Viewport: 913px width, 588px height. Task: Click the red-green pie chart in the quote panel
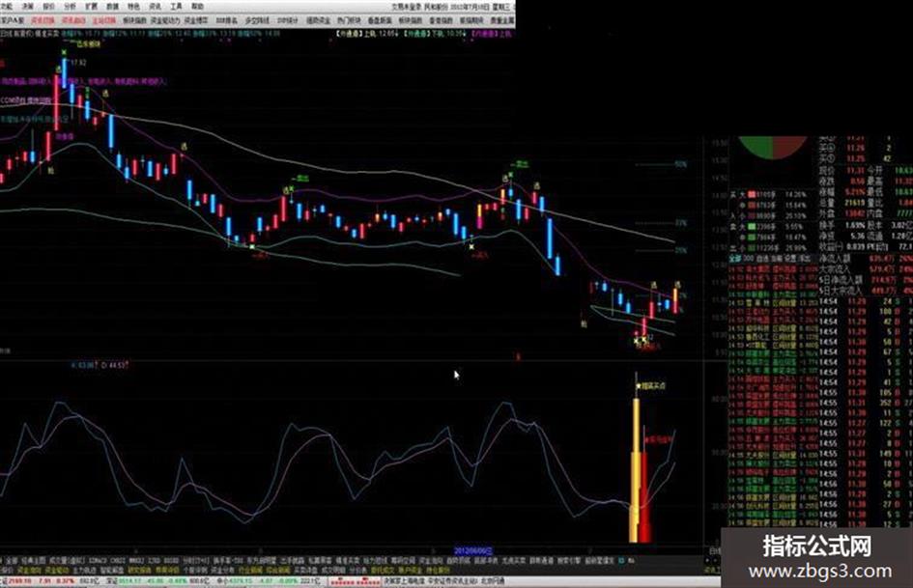(773, 148)
